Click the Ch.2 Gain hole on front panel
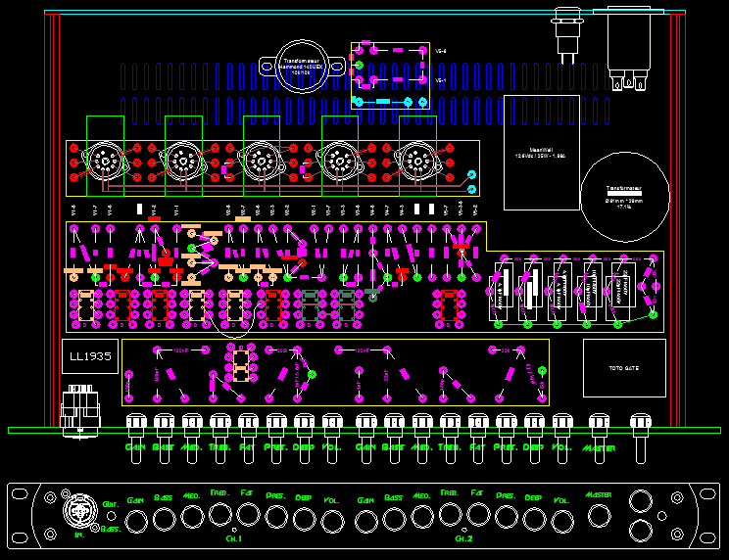This screenshot has height=560, width=729. click(x=366, y=522)
